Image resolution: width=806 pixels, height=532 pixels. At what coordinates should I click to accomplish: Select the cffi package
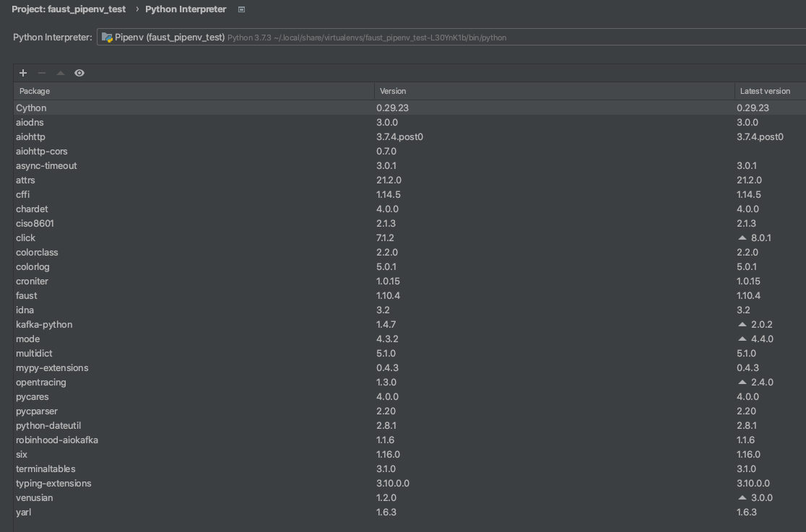[22, 194]
